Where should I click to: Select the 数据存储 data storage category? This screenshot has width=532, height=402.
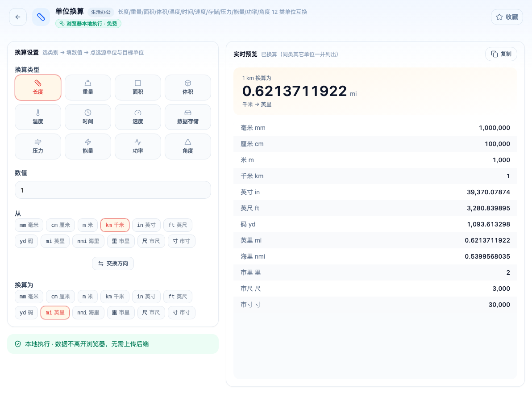[188, 117]
